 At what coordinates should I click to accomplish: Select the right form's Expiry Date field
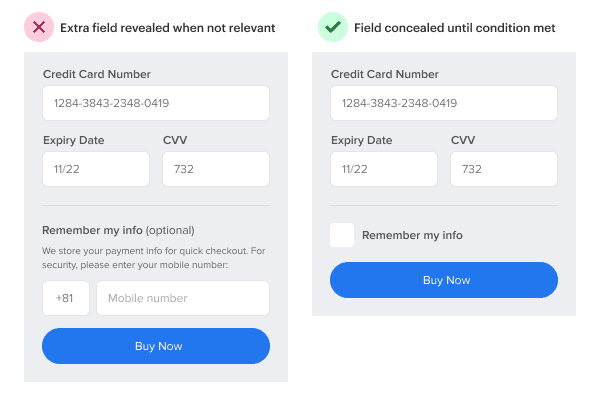coord(383,169)
